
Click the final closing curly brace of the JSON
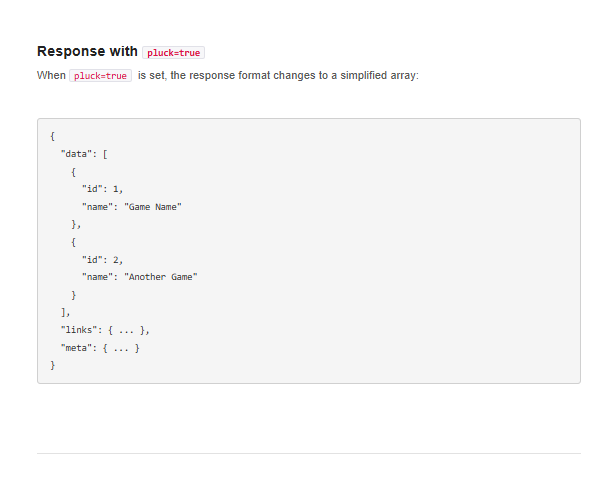[x=52, y=366]
